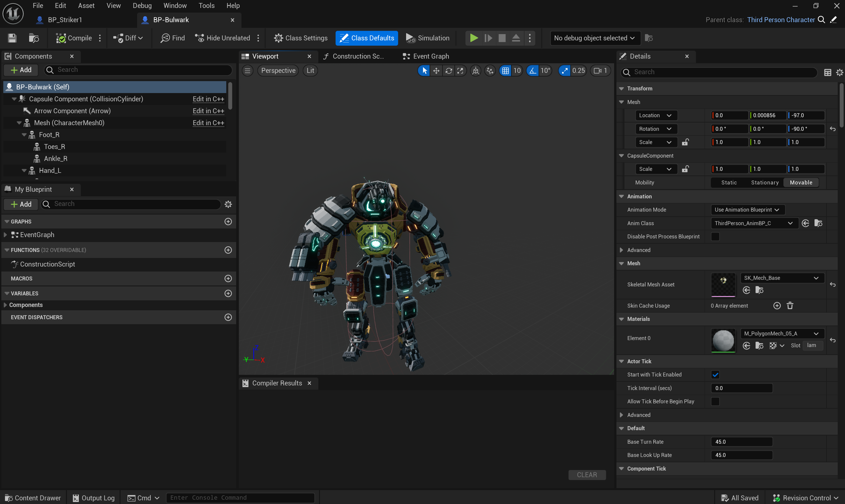
Task: Click the Play simulation green arrow
Action: tap(473, 38)
